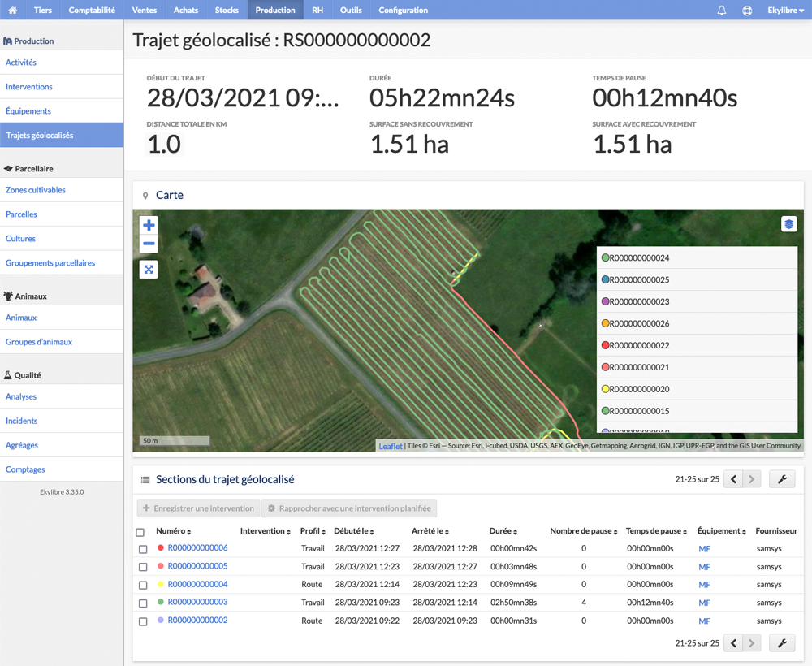The width and height of the screenshot is (812, 666).
Task: Go to next page using bottom pagination arrow
Action: (752, 642)
